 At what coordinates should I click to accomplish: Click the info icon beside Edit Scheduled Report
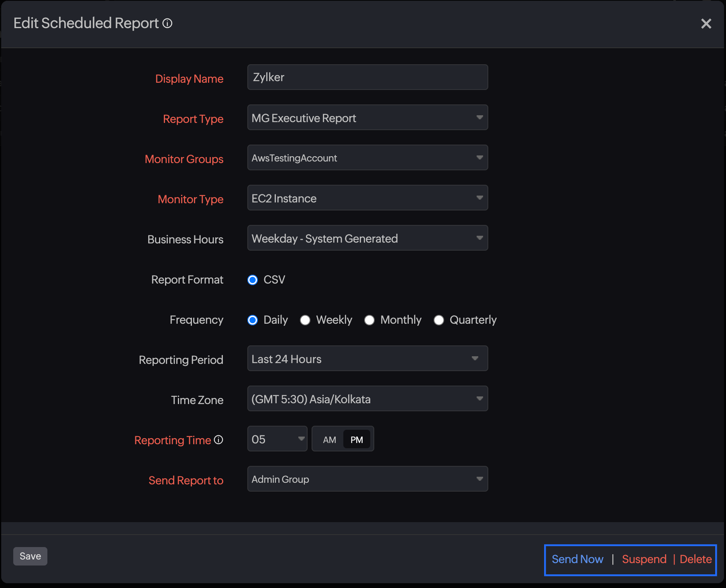click(167, 23)
